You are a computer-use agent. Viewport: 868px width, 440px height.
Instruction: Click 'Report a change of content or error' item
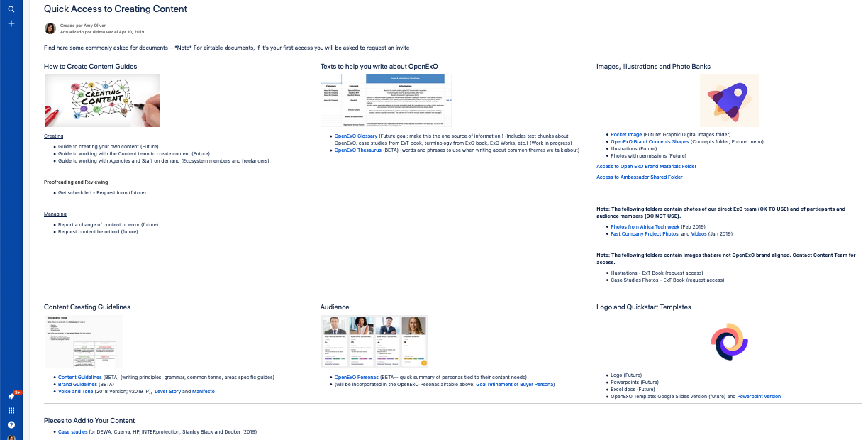[108, 225]
